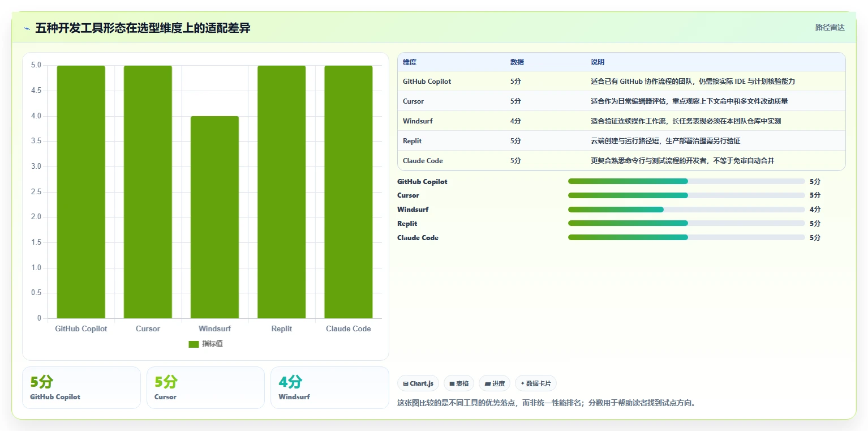The image size is (868, 431).
Task: Click the Claude Code progress bar
Action: tap(686, 237)
